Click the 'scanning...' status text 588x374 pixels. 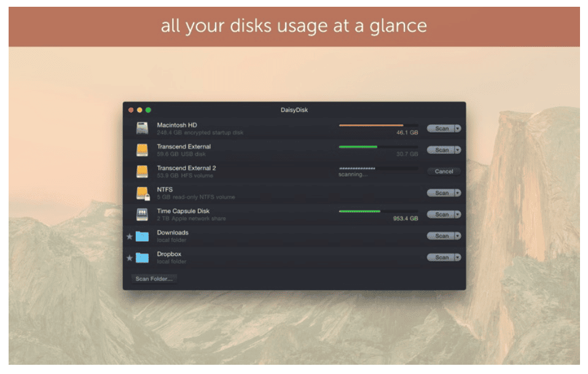pos(353,174)
